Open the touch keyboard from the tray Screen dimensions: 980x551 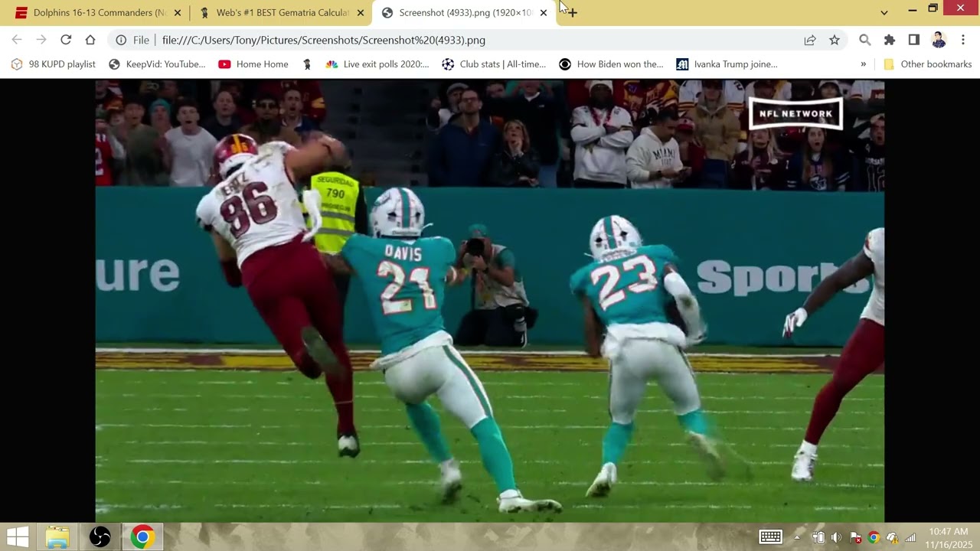tap(770, 537)
